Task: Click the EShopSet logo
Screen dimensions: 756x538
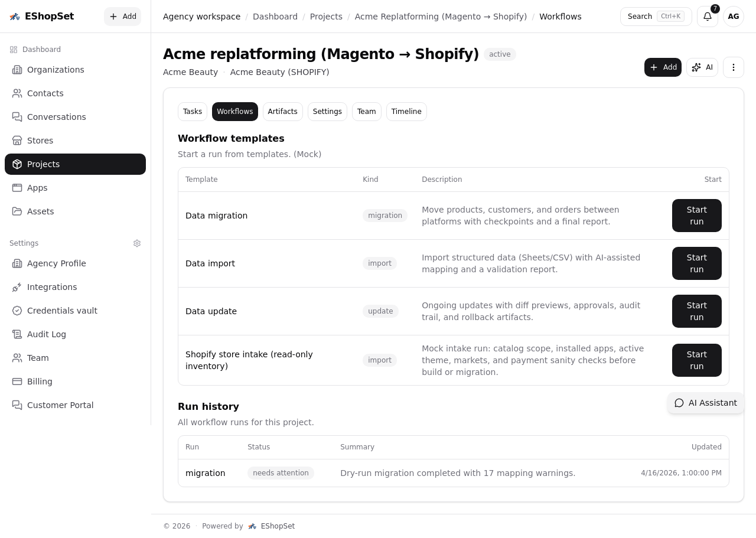Action: pyautogui.click(x=41, y=16)
